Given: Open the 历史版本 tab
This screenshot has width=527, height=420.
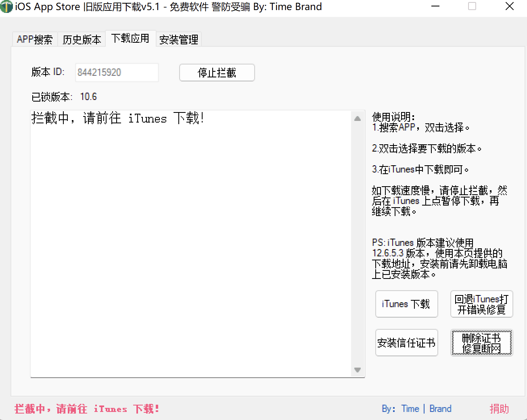Looking at the screenshot, I should [82, 40].
